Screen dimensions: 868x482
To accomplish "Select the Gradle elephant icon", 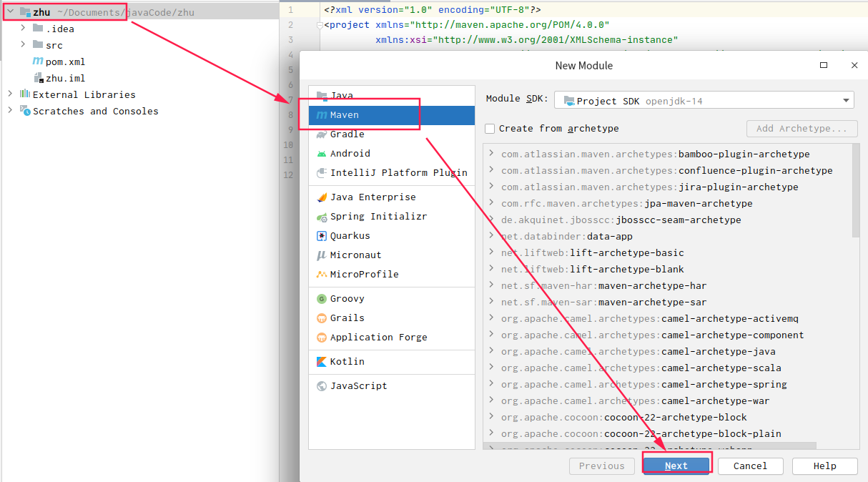I will (322, 134).
